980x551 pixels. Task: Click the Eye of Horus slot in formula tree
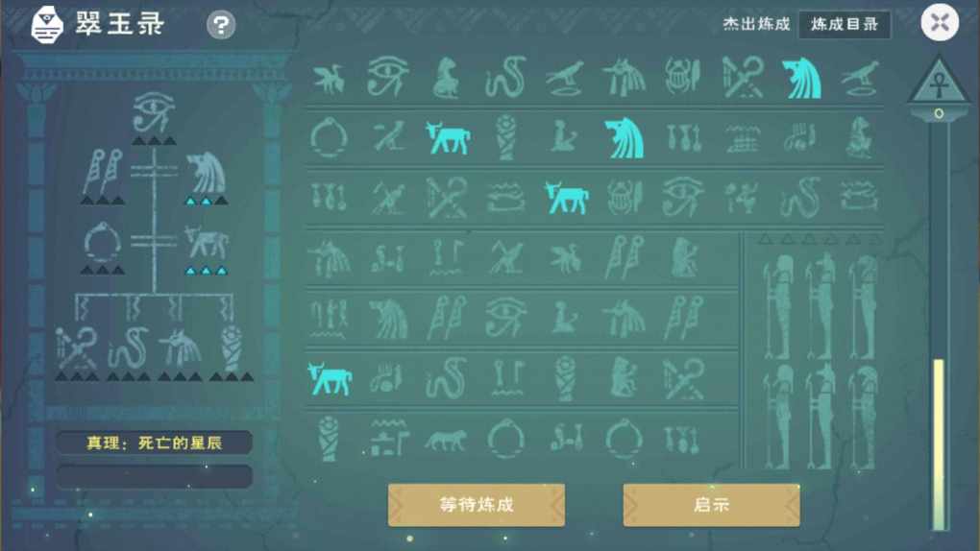pyautogui.click(x=153, y=112)
